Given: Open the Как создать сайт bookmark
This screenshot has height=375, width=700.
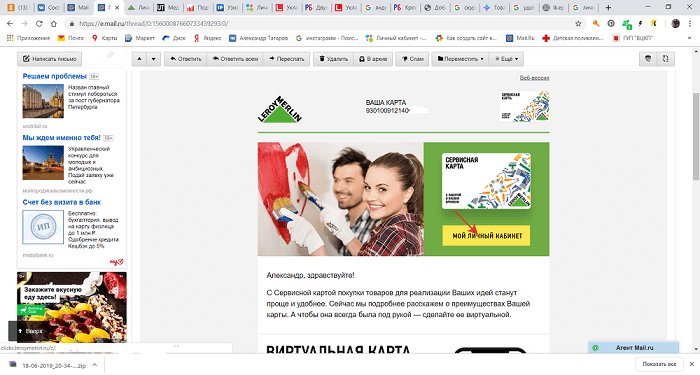Looking at the screenshot, I should coord(466,38).
